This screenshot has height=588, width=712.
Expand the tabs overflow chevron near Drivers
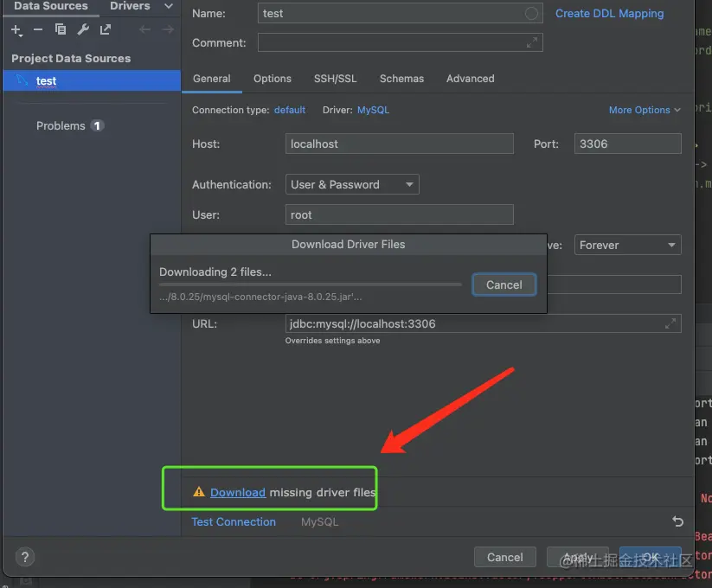169,6
